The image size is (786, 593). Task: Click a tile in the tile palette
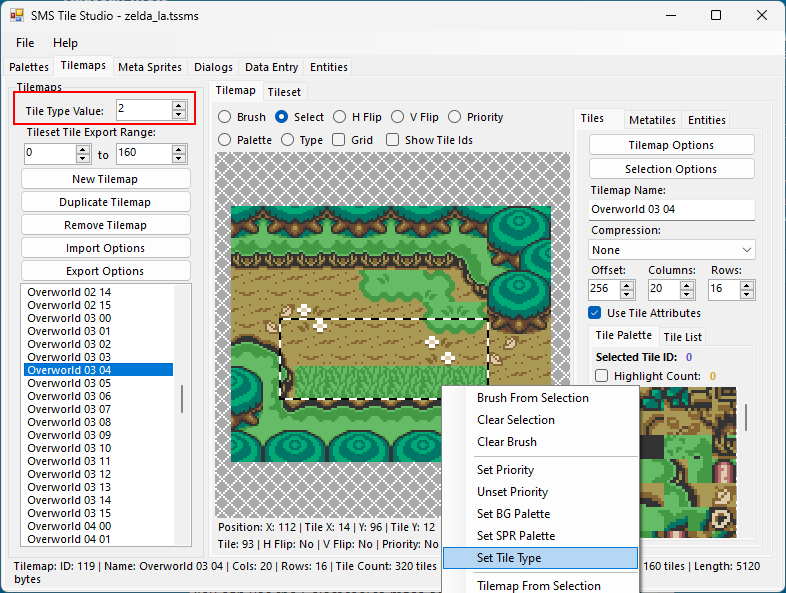tap(688, 462)
